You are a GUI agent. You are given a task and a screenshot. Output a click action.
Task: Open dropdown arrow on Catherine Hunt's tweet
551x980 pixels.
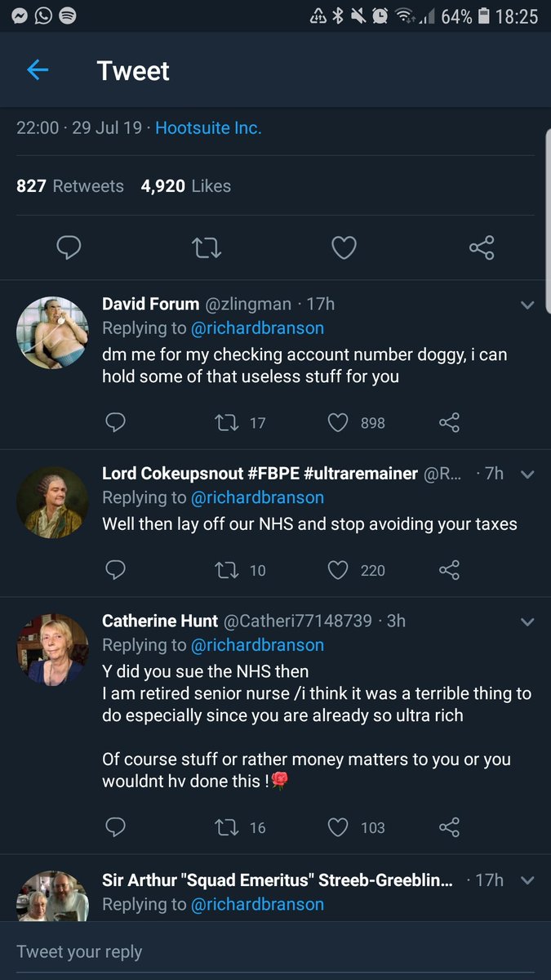click(527, 622)
